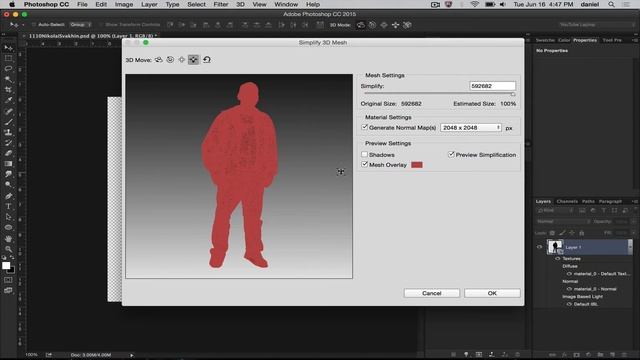Select the Spot Healing Brush tool
The image size is (640, 360).
(8, 111)
